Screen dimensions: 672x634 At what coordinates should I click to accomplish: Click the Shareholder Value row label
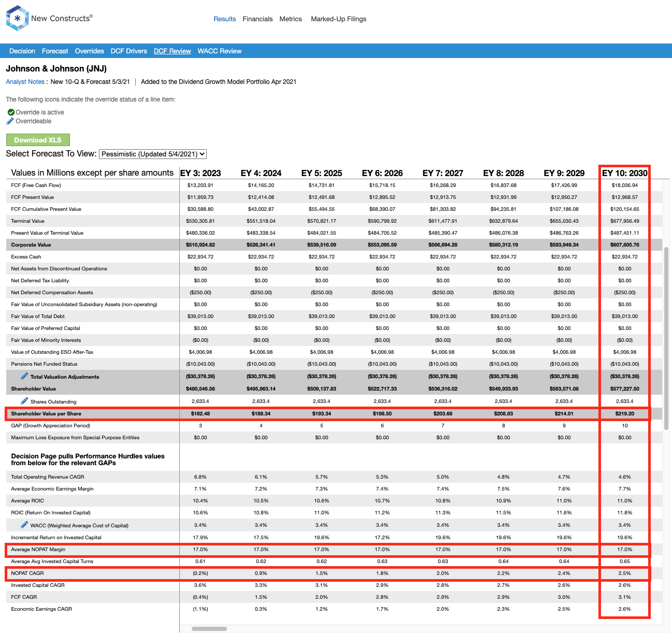click(x=34, y=388)
